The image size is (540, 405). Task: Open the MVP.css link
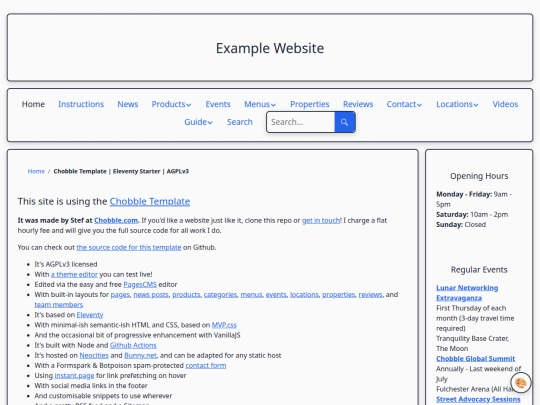224,325
